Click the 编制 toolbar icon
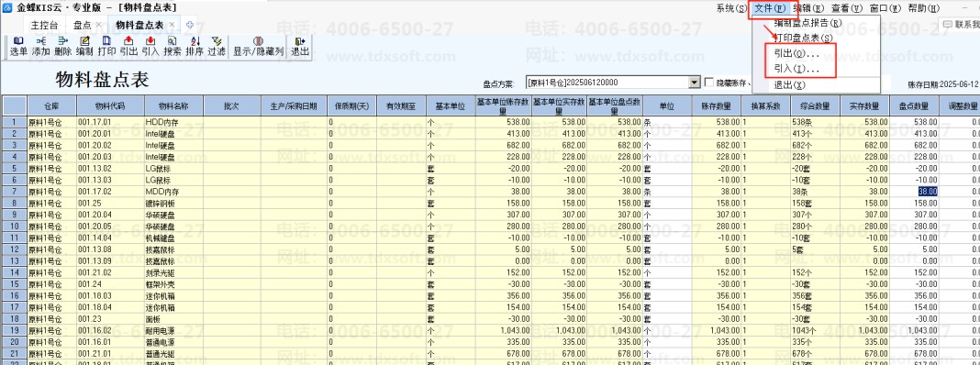The width and height of the screenshot is (980, 365). click(84, 46)
